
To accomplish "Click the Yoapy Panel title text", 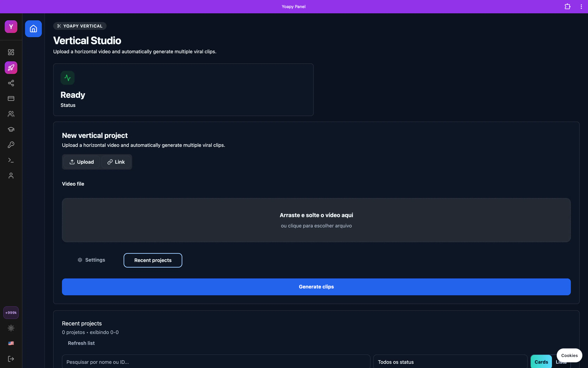I will (293, 7).
